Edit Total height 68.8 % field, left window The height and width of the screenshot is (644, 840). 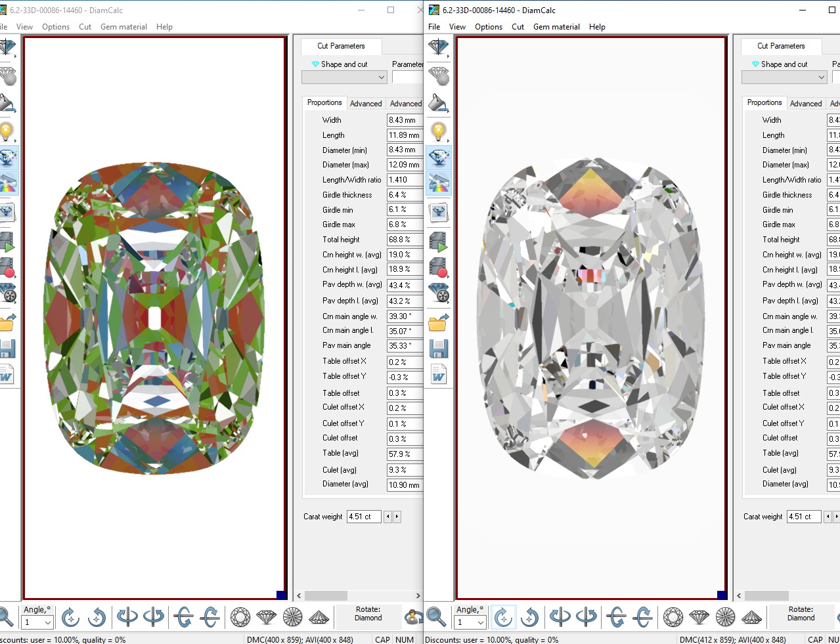(405, 240)
